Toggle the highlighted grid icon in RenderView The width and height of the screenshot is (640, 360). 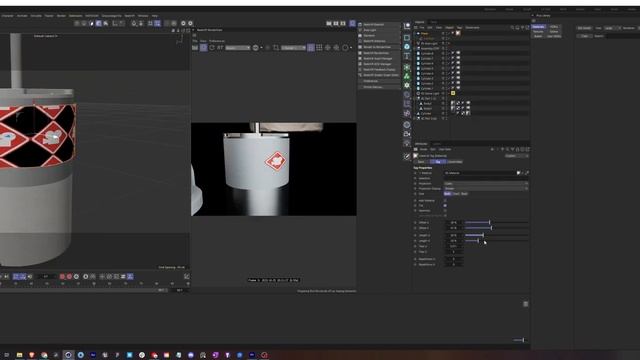[311, 48]
